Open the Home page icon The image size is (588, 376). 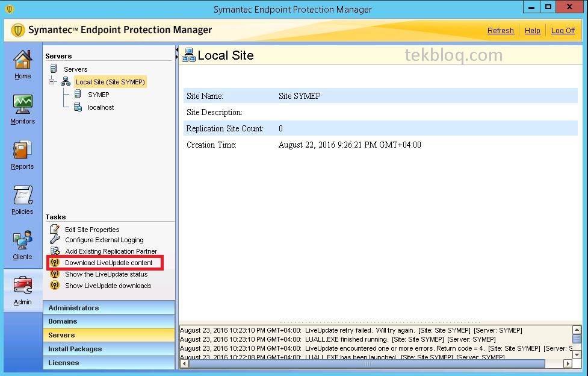[22, 60]
